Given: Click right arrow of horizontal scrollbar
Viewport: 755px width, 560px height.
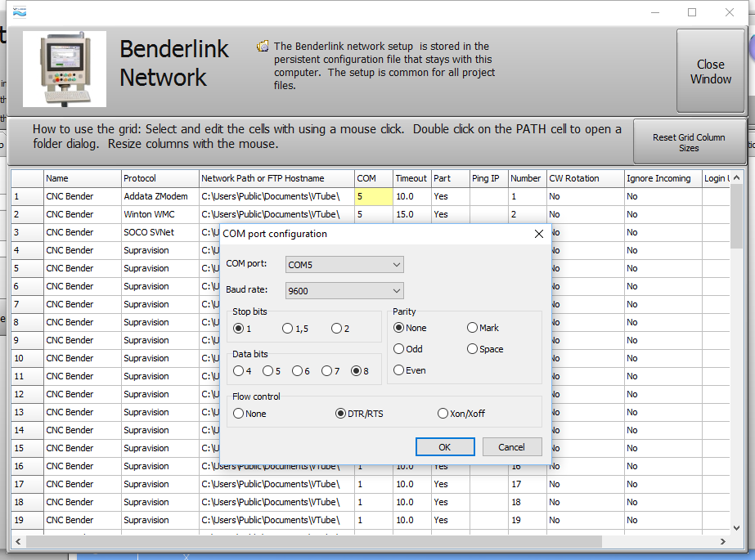Looking at the screenshot, I should click(723, 541).
